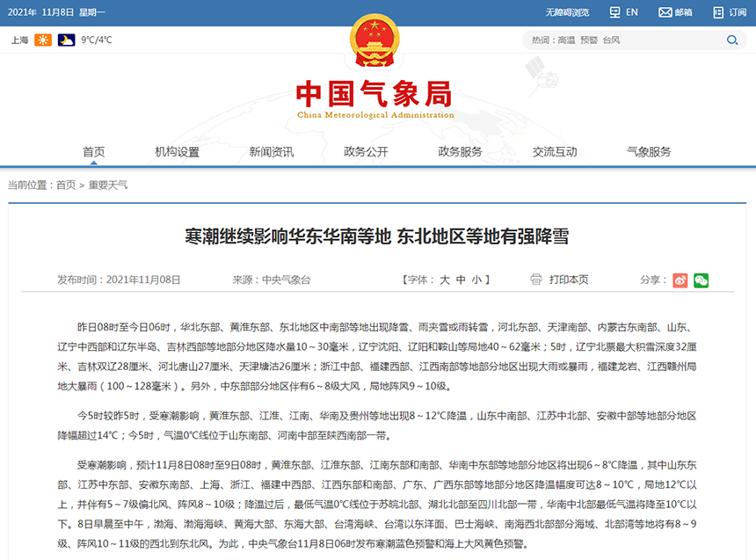The image size is (756, 560).
Task: Open the 政务服务 navigation tab
Action: 460,152
